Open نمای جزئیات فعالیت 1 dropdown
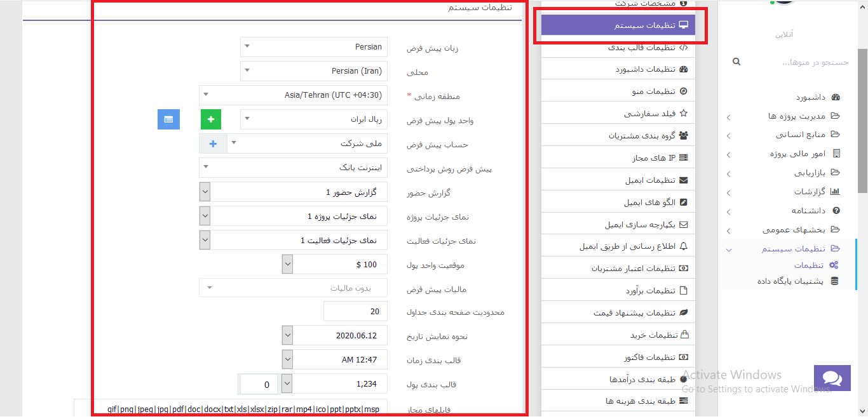 293,240
